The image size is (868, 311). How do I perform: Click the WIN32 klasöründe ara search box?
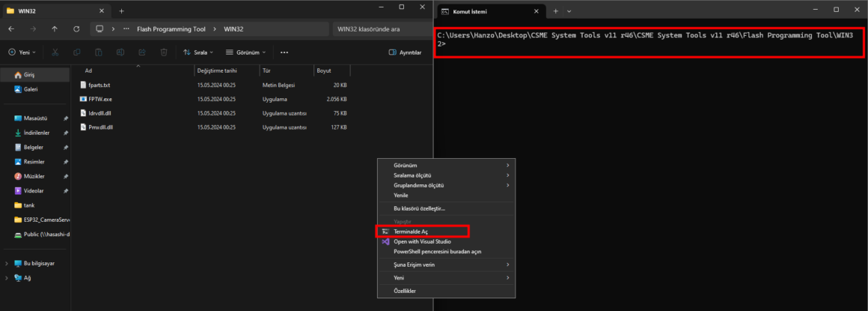(x=382, y=28)
